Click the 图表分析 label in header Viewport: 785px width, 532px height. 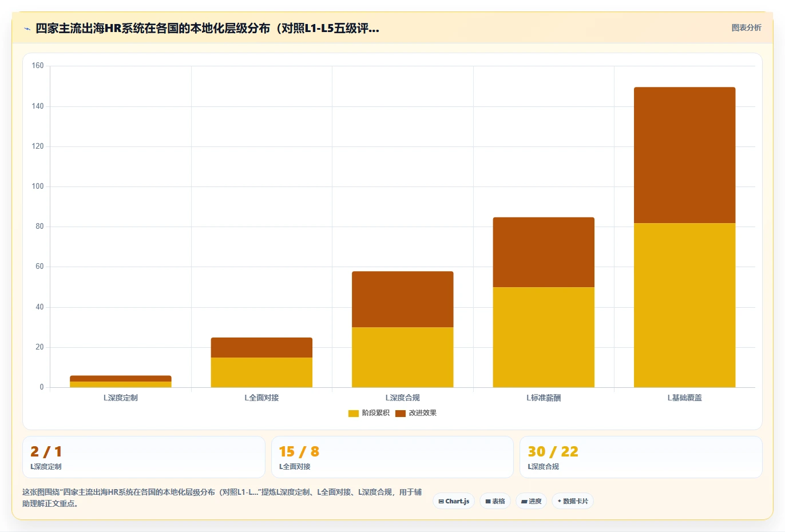(746, 27)
